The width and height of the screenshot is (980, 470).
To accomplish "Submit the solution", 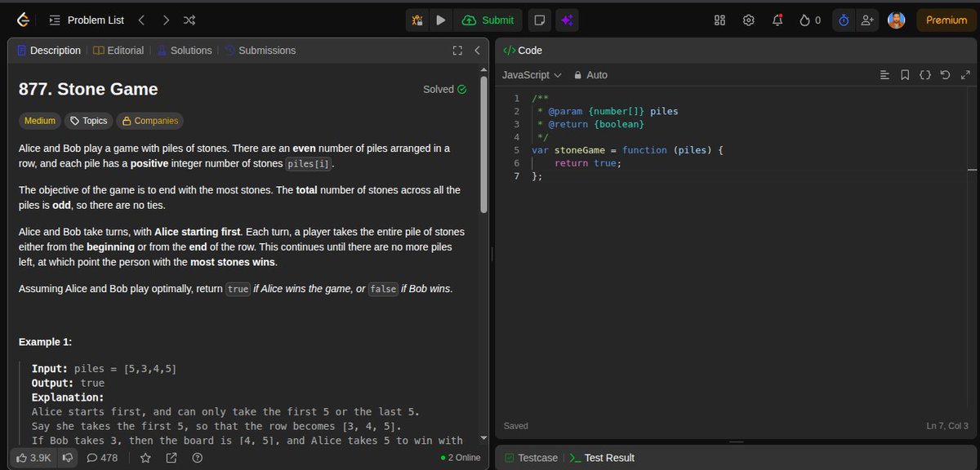I will (x=488, y=20).
